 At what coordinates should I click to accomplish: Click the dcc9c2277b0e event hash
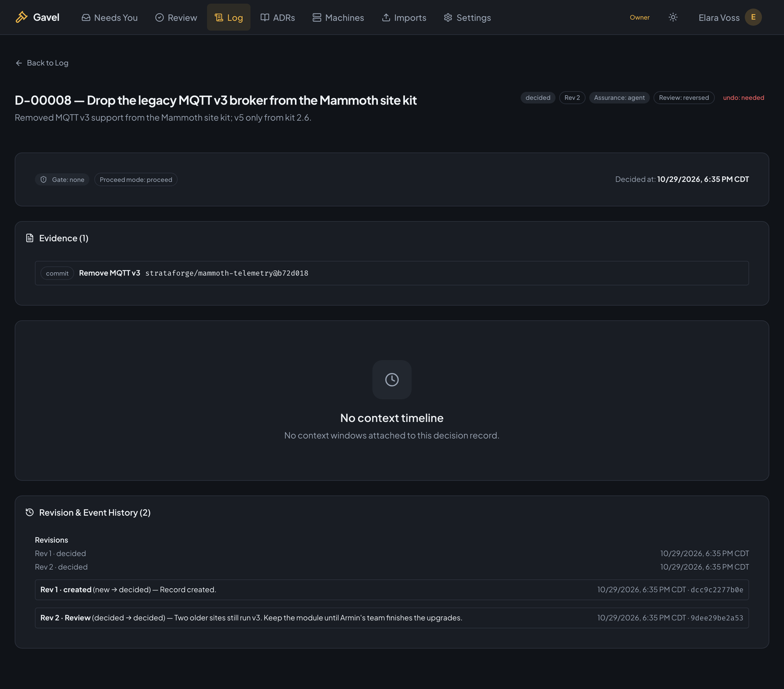717,590
